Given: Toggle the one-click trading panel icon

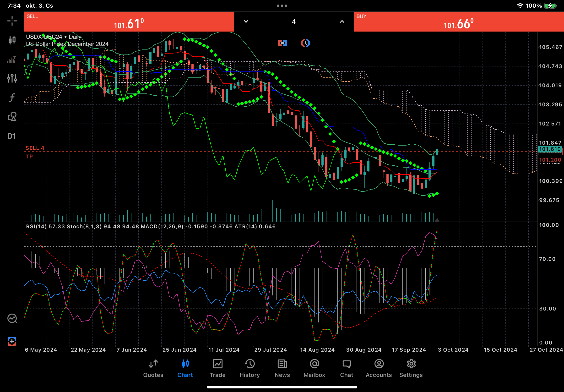Looking at the screenshot, I should 282,43.
